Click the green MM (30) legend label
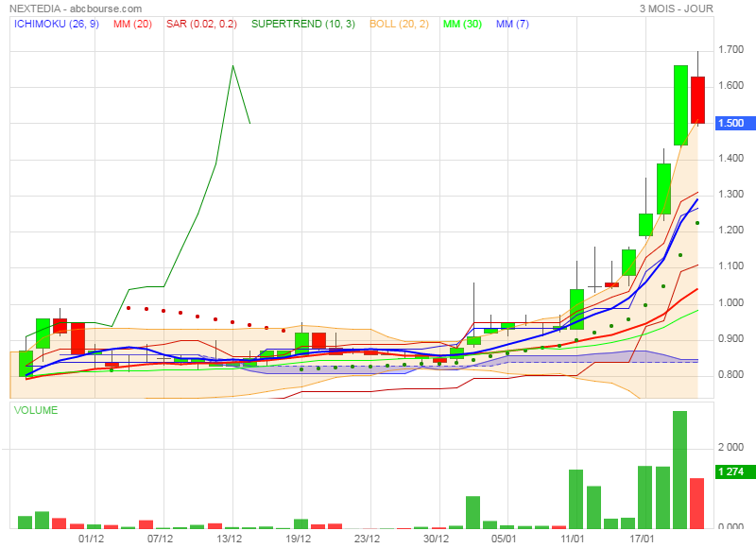756x548 pixels. (x=462, y=24)
